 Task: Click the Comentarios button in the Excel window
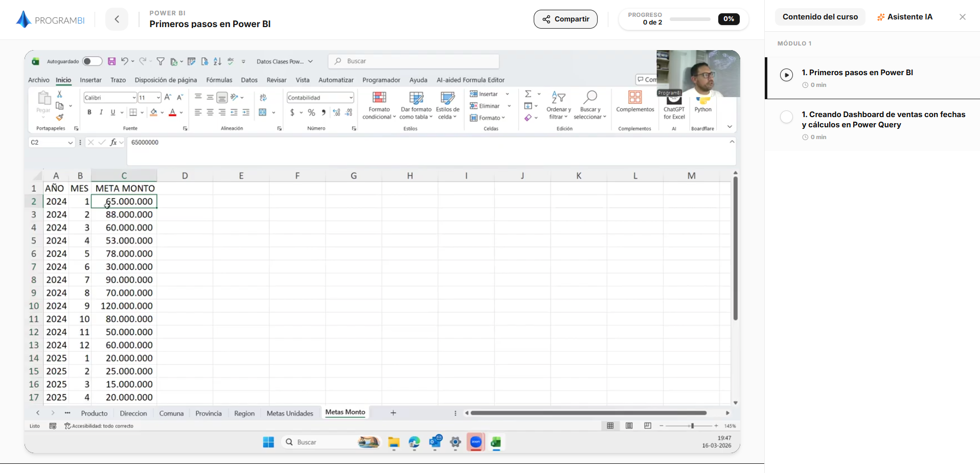click(646, 80)
